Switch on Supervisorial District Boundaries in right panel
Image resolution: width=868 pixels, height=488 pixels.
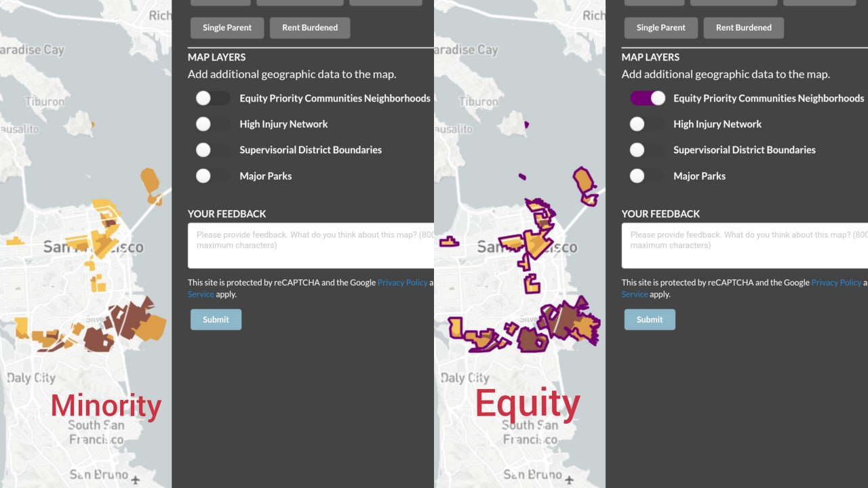point(646,150)
